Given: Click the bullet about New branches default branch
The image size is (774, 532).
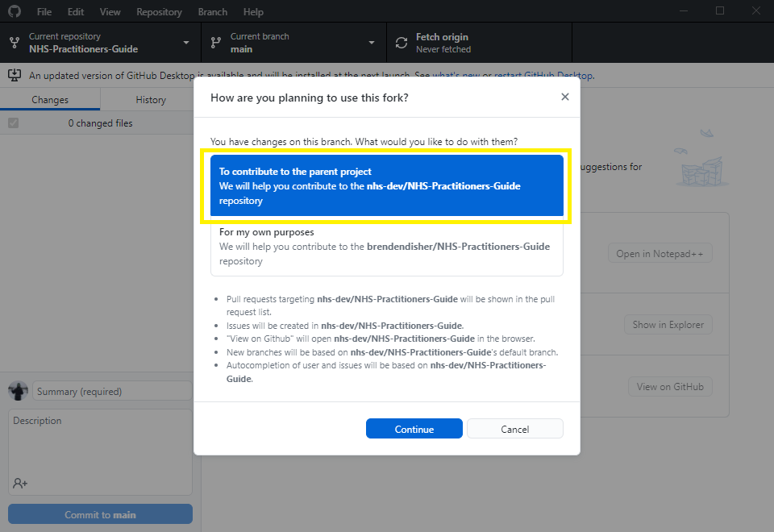Looking at the screenshot, I should click(392, 352).
